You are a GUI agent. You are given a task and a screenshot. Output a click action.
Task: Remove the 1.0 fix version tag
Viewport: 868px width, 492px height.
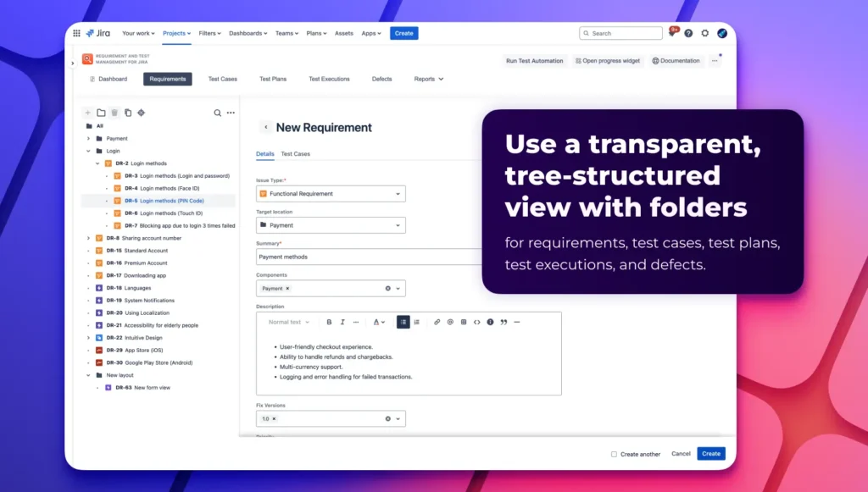tap(274, 418)
